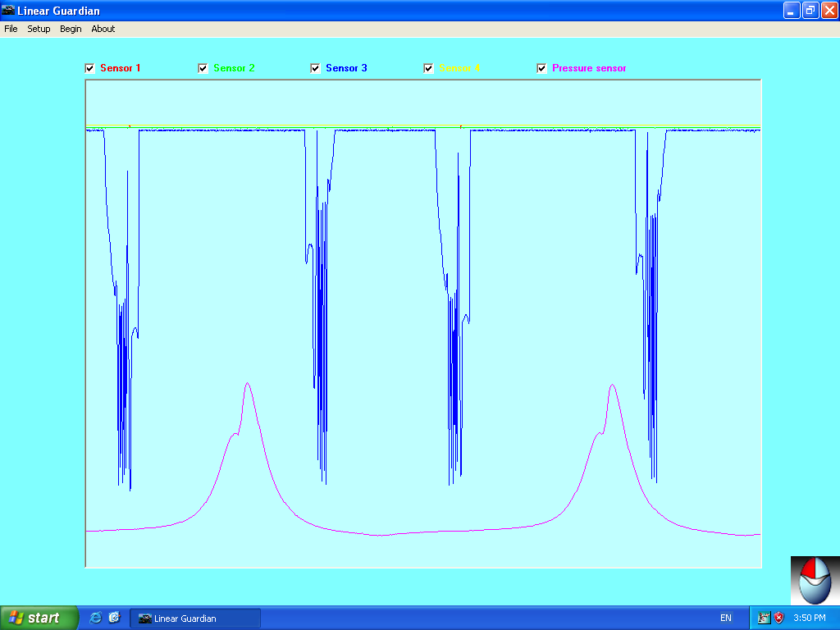
Task: Open the Setup menu
Action: tap(38, 28)
